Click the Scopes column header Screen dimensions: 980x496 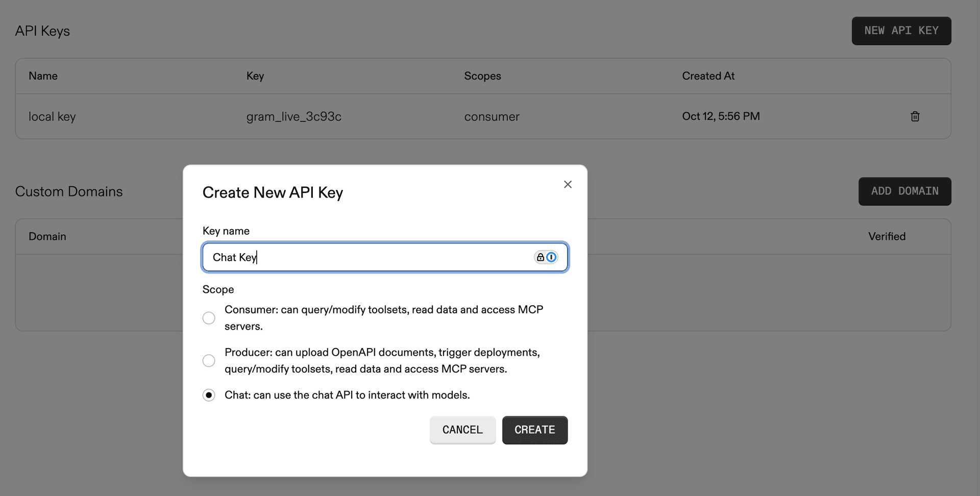[x=482, y=76]
